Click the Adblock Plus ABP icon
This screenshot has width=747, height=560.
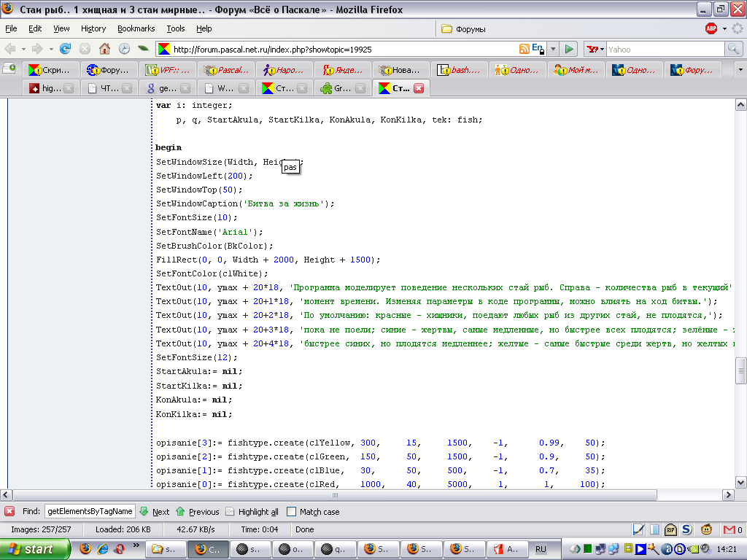(x=711, y=28)
